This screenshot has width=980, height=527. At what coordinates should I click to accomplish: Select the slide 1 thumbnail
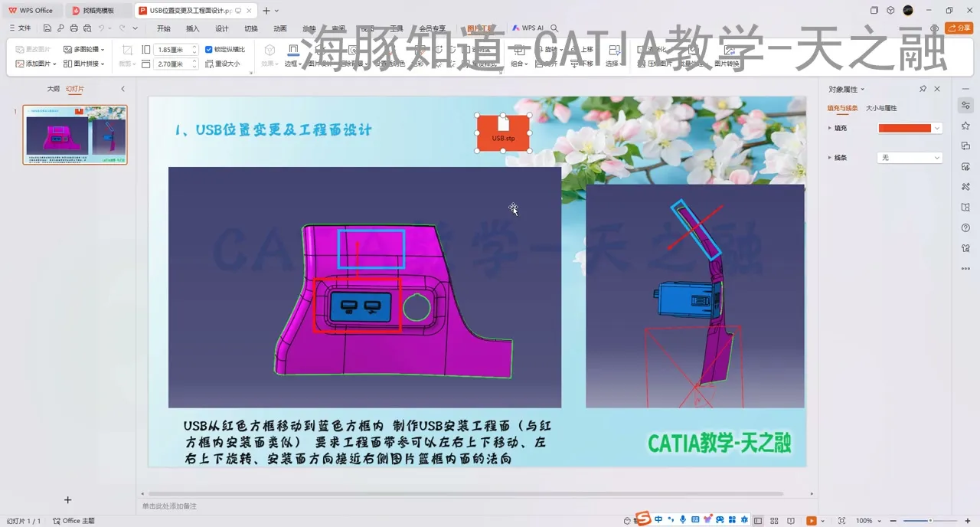[x=74, y=135]
